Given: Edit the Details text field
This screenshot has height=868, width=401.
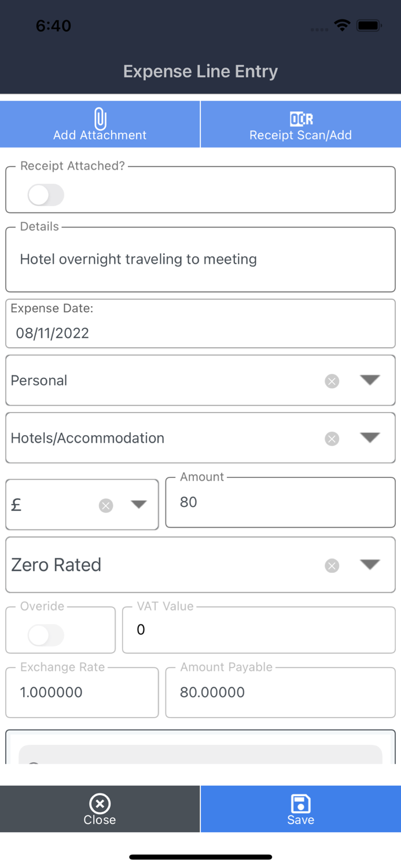Looking at the screenshot, I should pyautogui.click(x=200, y=259).
